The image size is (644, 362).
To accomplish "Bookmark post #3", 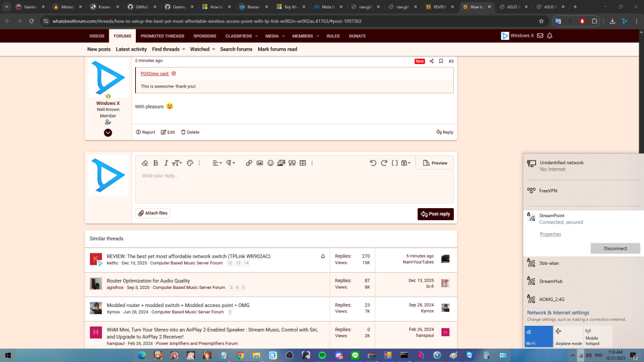I will point(441,61).
